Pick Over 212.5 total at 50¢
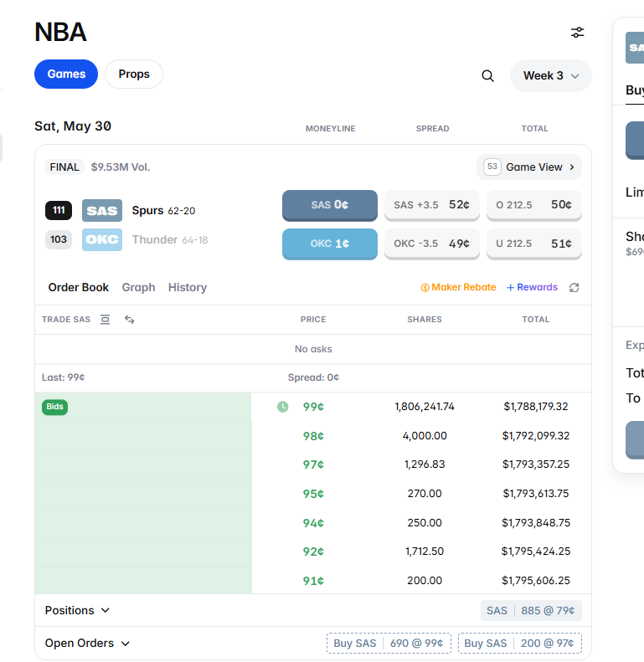 click(x=534, y=205)
